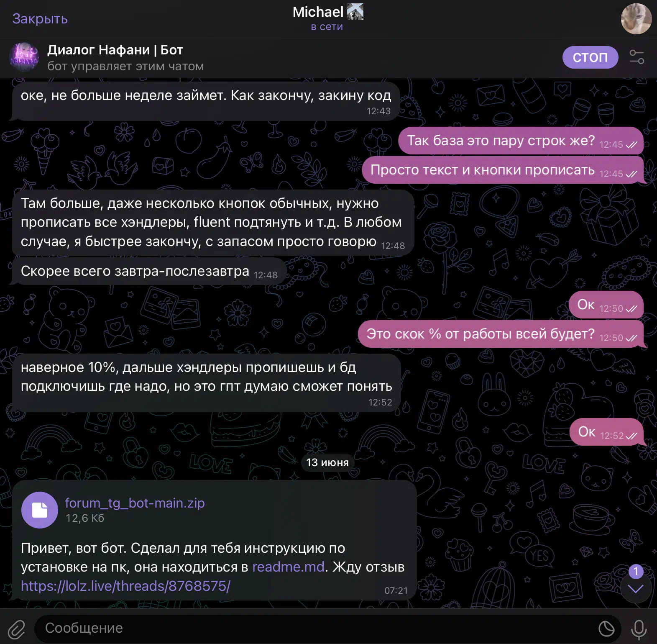Screen dimensions: 657x644
Task: Open the readme.md link
Action: tap(288, 567)
